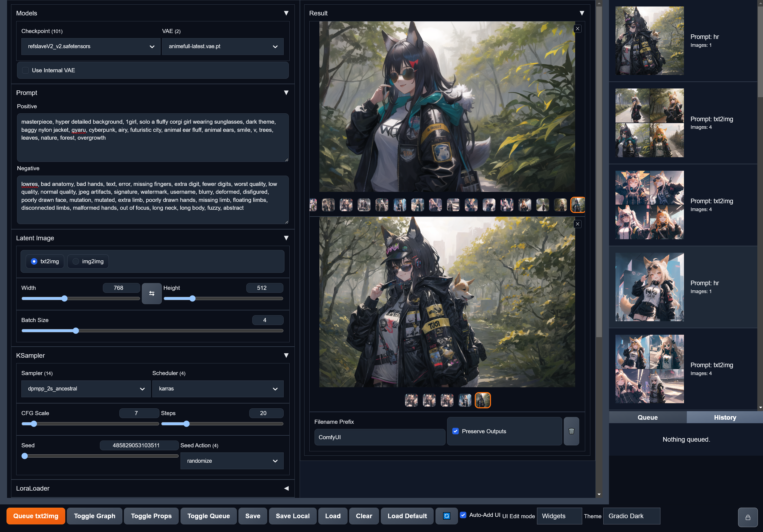Viewport: 763px width, 532px height.
Task: Close the top result image
Action: [578, 29]
